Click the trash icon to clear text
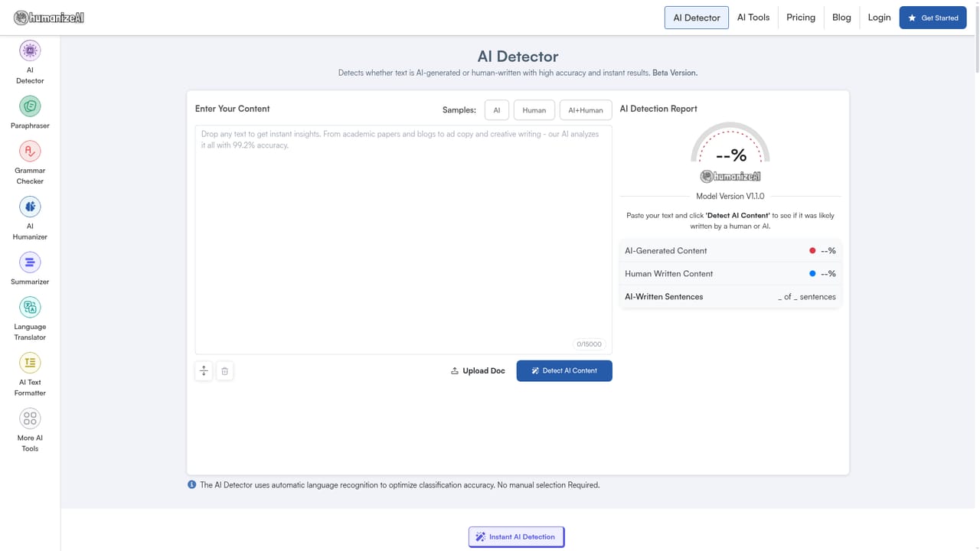This screenshot has width=980, height=551. click(x=224, y=371)
